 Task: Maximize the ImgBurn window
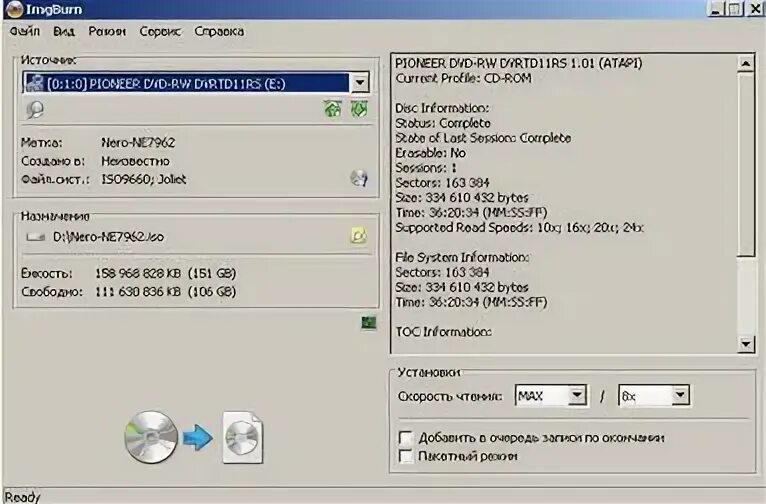click(735, 9)
